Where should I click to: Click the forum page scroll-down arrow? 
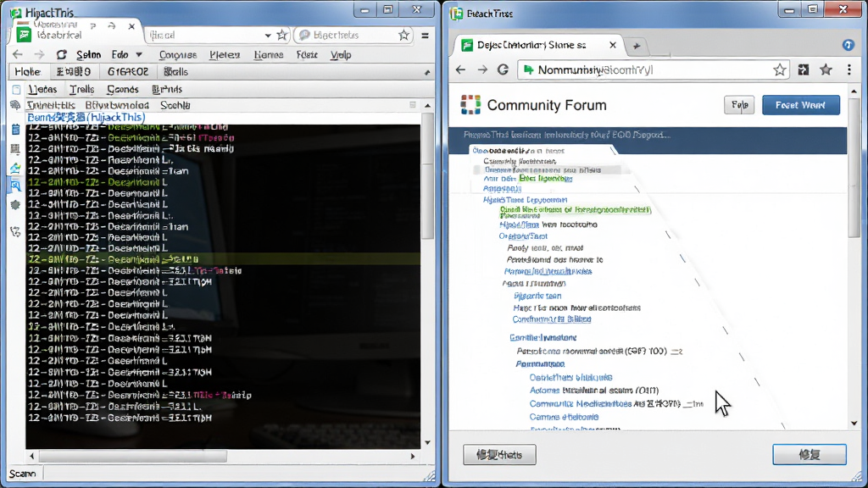pos(854,424)
